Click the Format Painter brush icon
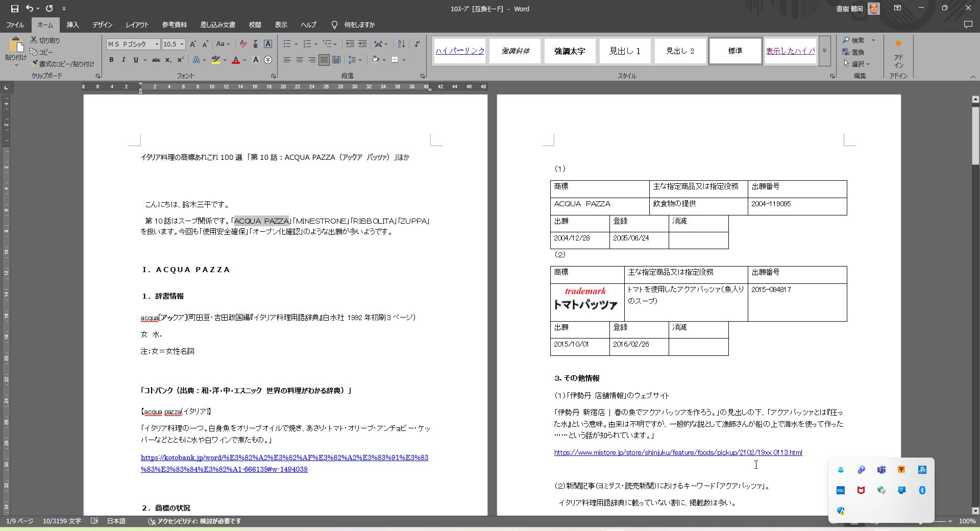The width and height of the screenshot is (980, 531). click(x=35, y=64)
